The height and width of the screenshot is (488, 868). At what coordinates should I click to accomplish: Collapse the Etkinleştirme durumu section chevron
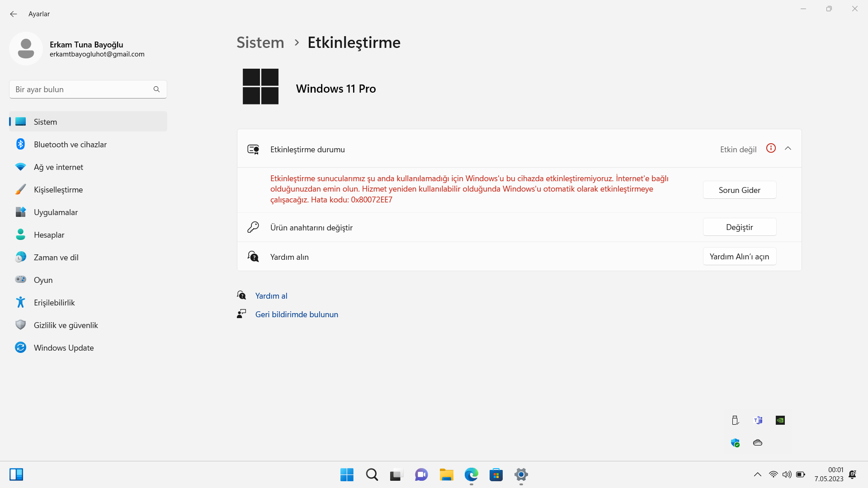click(788, 149)
